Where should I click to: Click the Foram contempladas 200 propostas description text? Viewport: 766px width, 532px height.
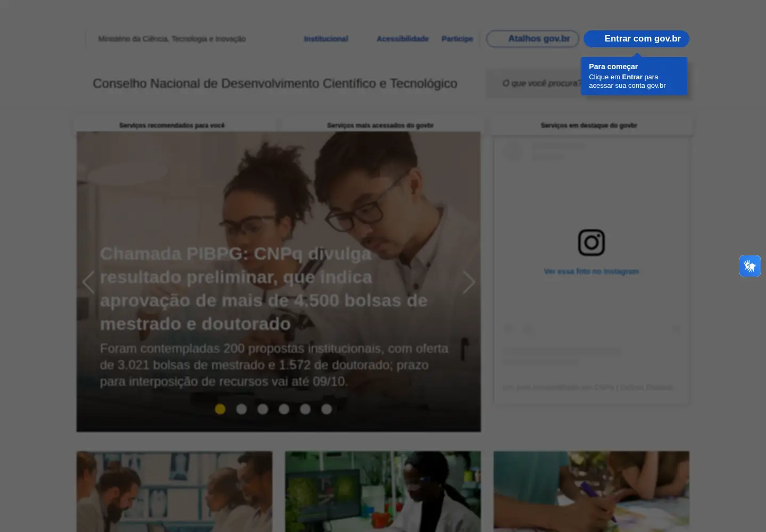274,365
